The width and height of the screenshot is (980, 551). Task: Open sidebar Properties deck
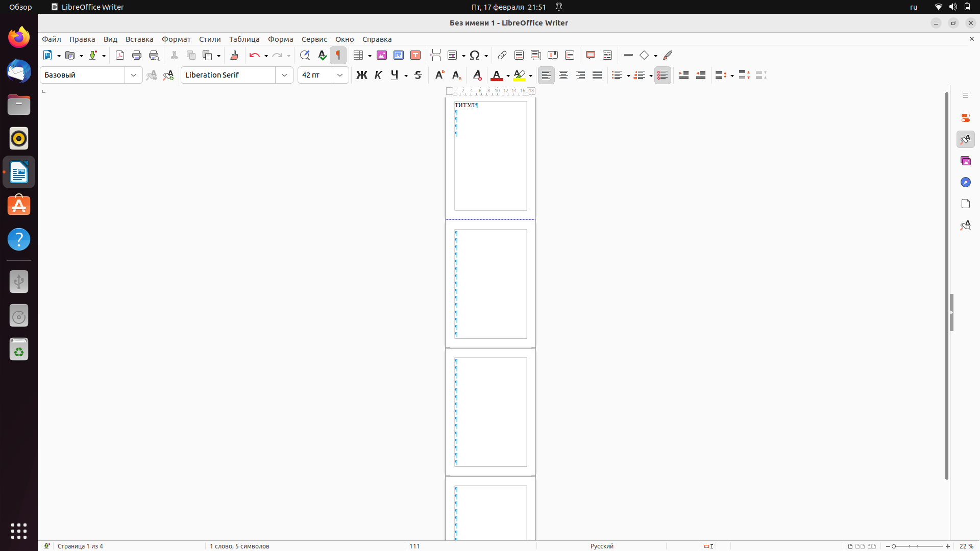point(965,118)
